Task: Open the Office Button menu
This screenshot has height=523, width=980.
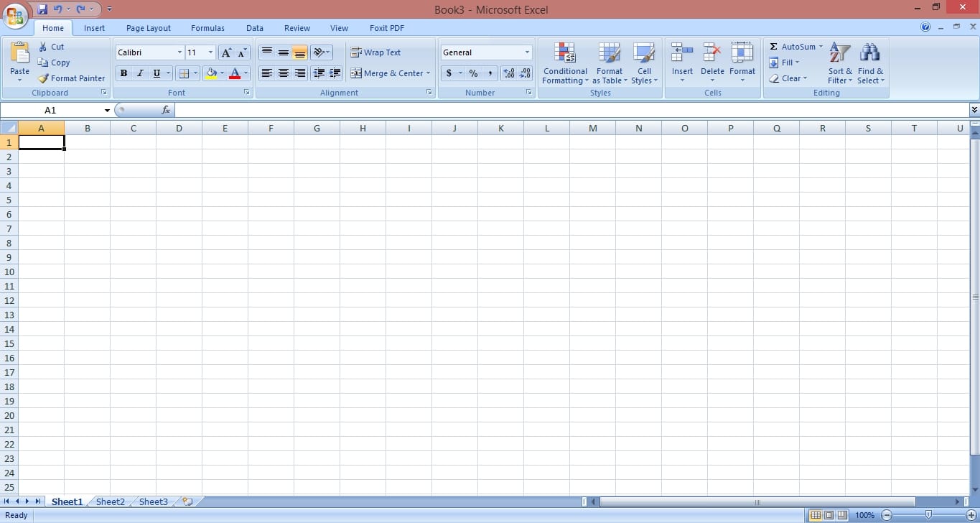Action: (x=15, y=14)
